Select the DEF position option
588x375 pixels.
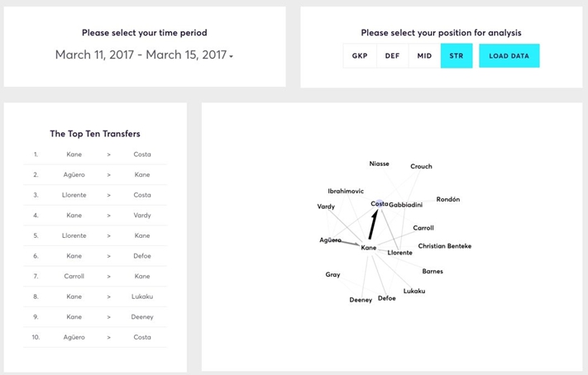(x=392, y=56)
